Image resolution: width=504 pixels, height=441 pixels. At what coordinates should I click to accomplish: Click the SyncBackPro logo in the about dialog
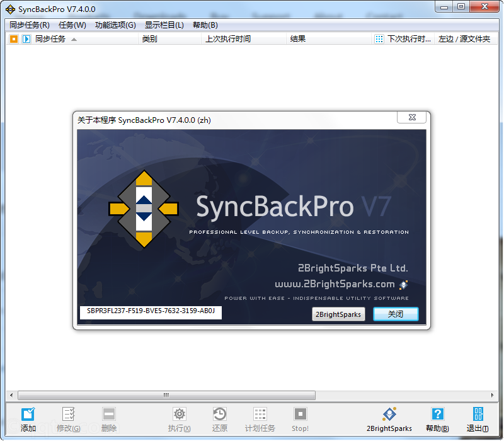pyautogui.click(x=144, y=209)
